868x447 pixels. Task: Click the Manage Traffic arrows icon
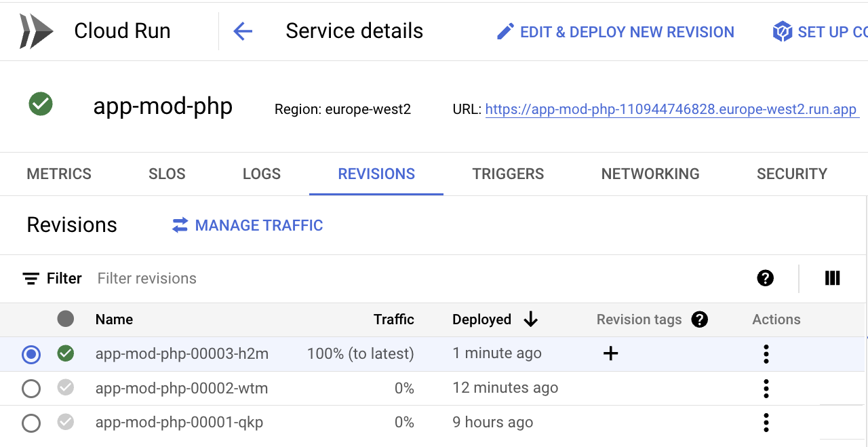click(180, 225)
